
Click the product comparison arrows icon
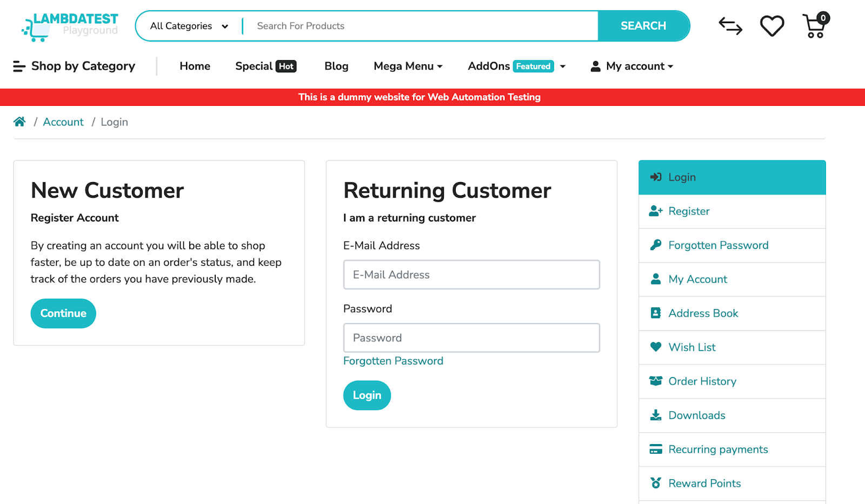coord(730,25)
